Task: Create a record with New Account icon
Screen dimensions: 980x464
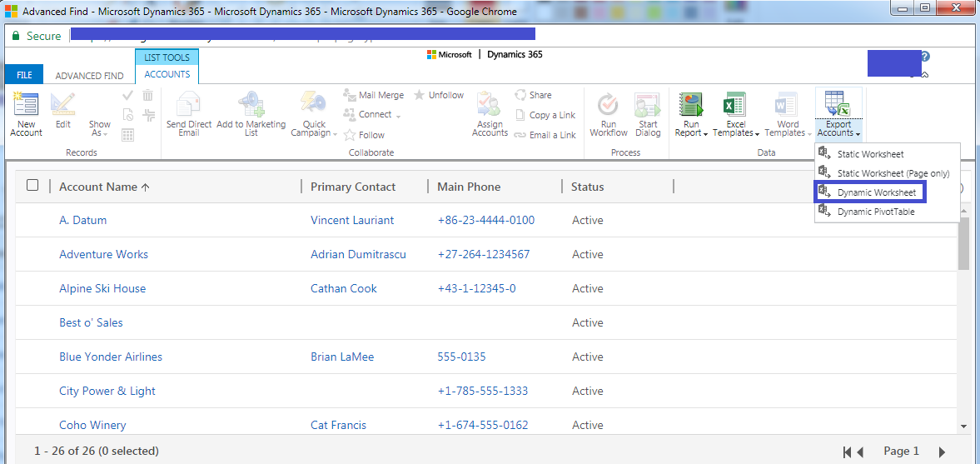Action: click(x=26, y=104)
